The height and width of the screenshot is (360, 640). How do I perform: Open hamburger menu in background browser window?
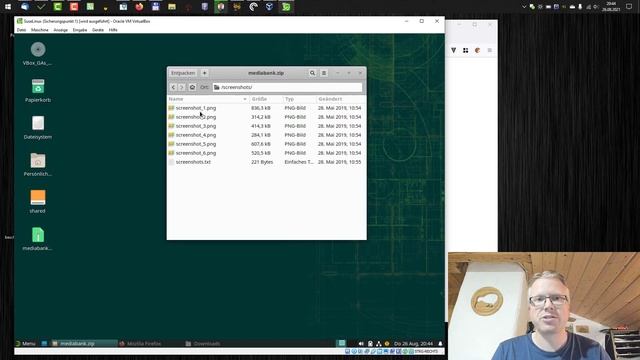[x=489, y=50]
